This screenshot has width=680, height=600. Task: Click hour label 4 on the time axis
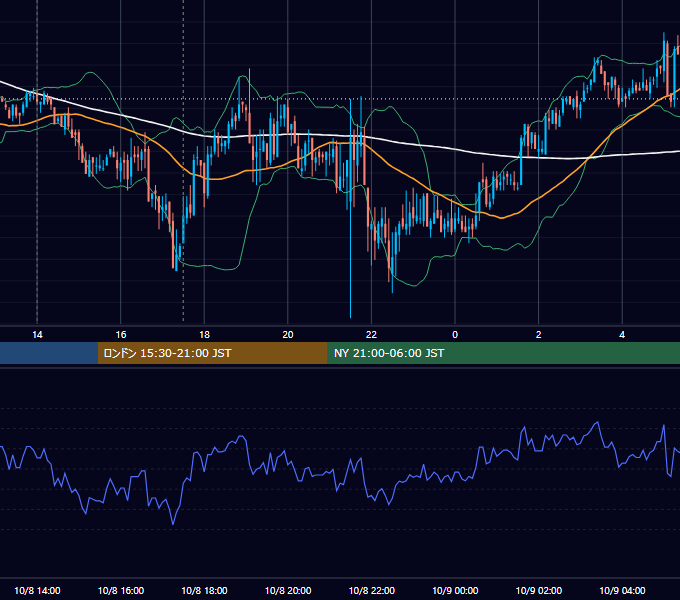point(622,335)
